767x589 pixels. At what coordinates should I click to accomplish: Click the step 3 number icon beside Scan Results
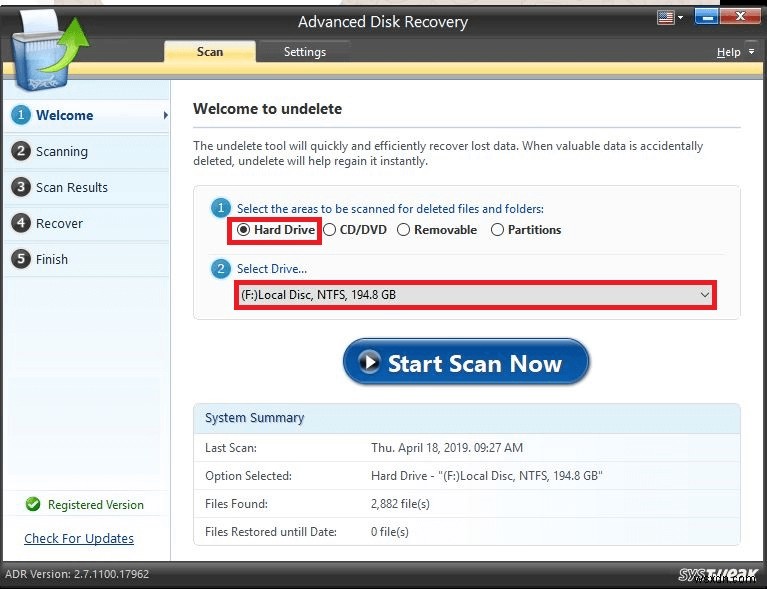click(x=21, y=187)
